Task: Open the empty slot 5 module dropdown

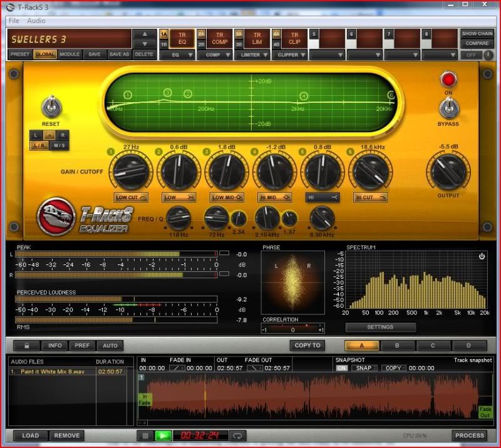Action: click(327, 55)
